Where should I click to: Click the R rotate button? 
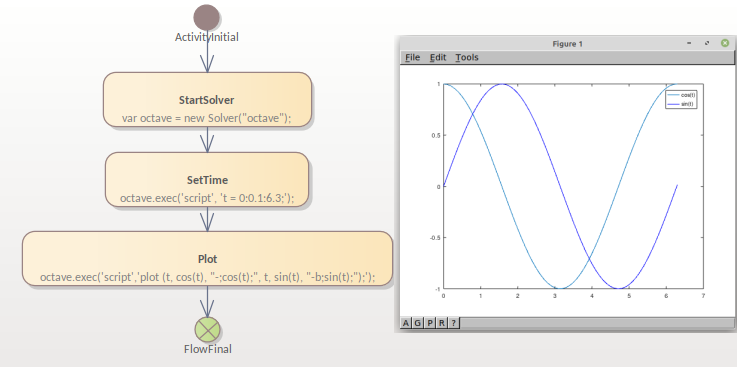(441, 323)
